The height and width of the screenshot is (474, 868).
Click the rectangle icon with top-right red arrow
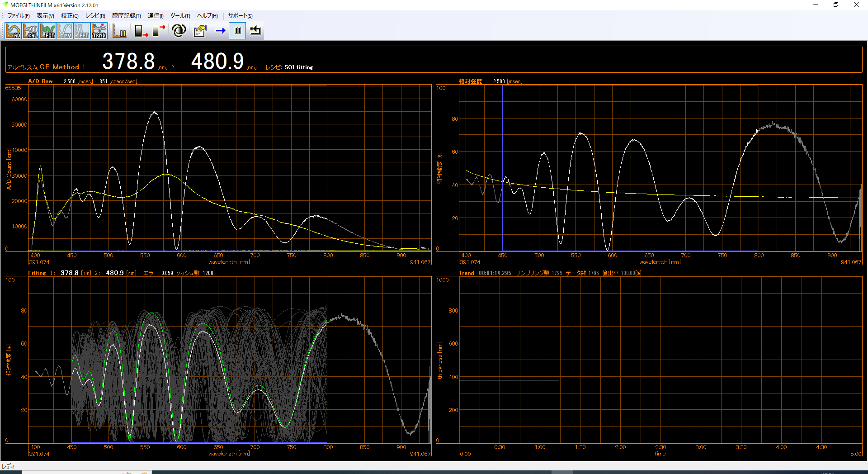tap(159, 31)
